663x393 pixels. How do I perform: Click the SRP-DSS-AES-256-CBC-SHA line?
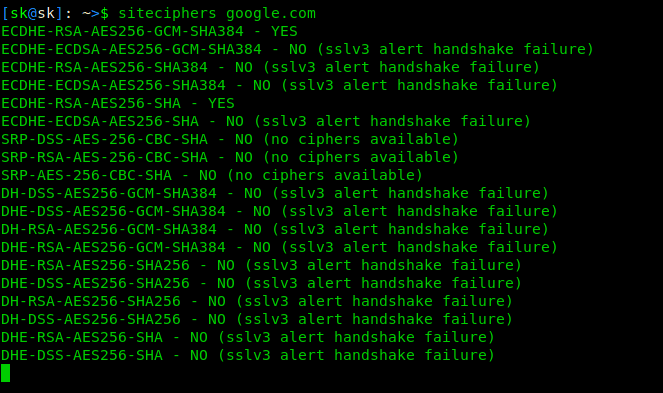(x=230, y=139)
